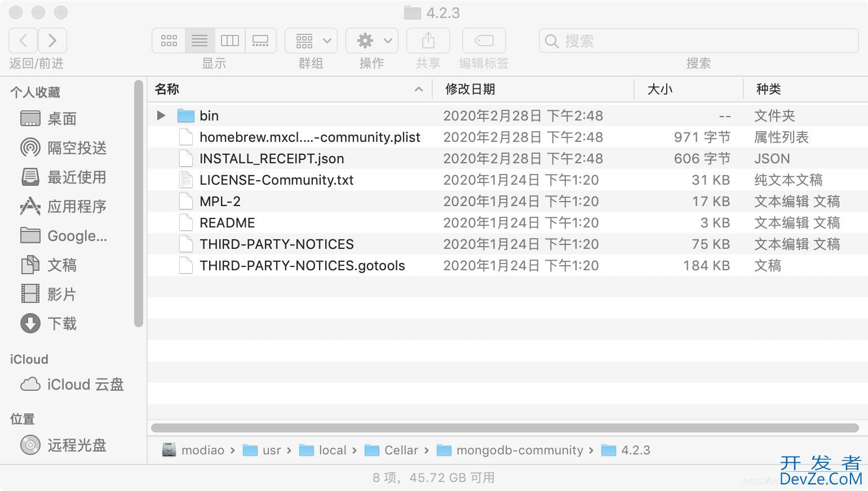The height and width of the screenshot is (491, 868).
Task: Click the JSON kind cell
Action: point(772,158)
